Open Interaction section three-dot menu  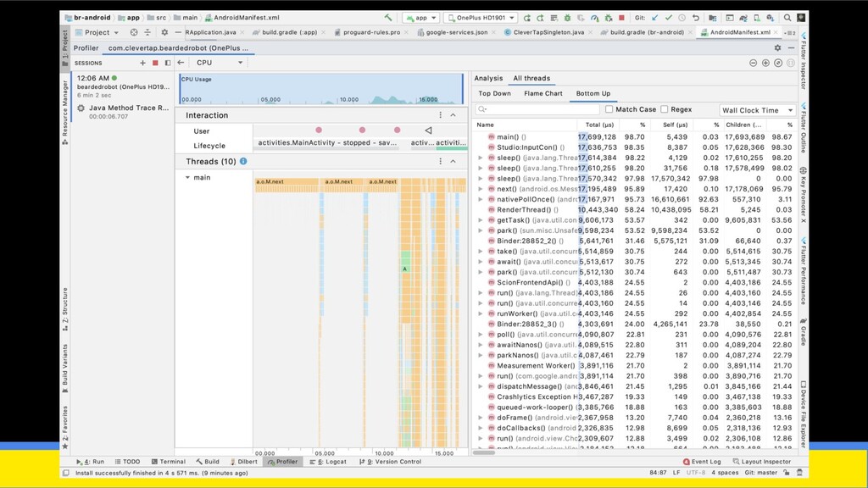tap(441, 115)
